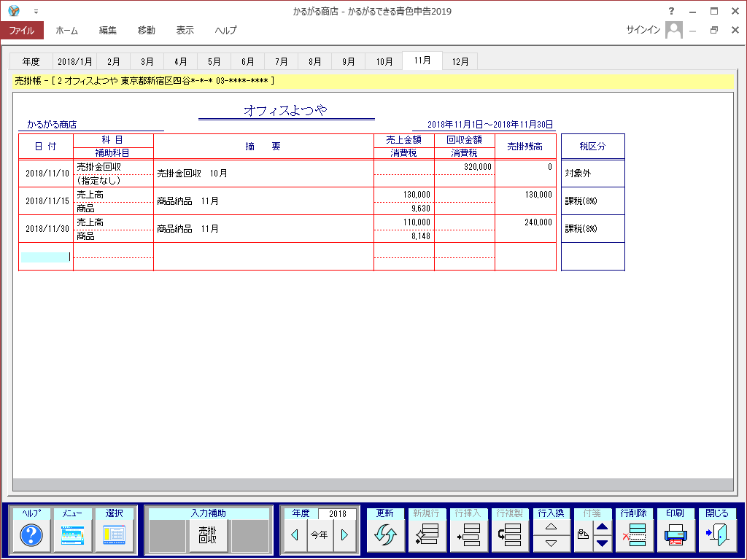The image size is (747, 560).
Task: Click the 8,148 consumption tax cell
Action: [x=404, y=236]
